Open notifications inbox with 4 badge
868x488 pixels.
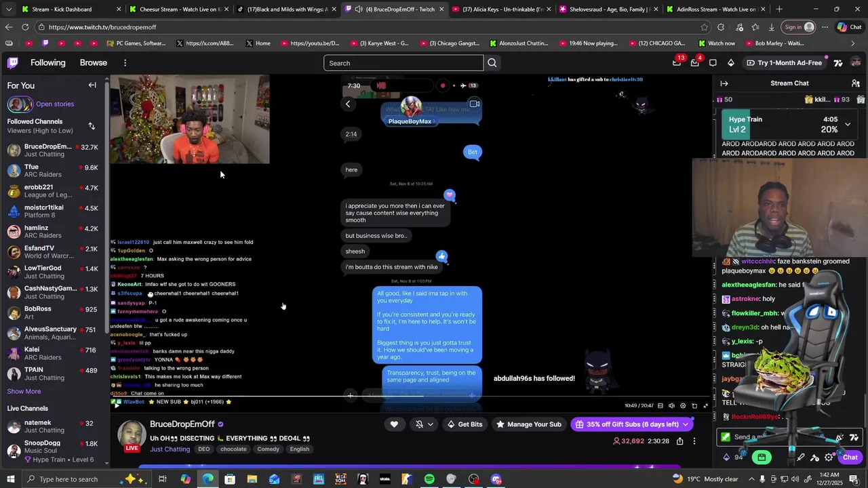[x=694, y=62]
